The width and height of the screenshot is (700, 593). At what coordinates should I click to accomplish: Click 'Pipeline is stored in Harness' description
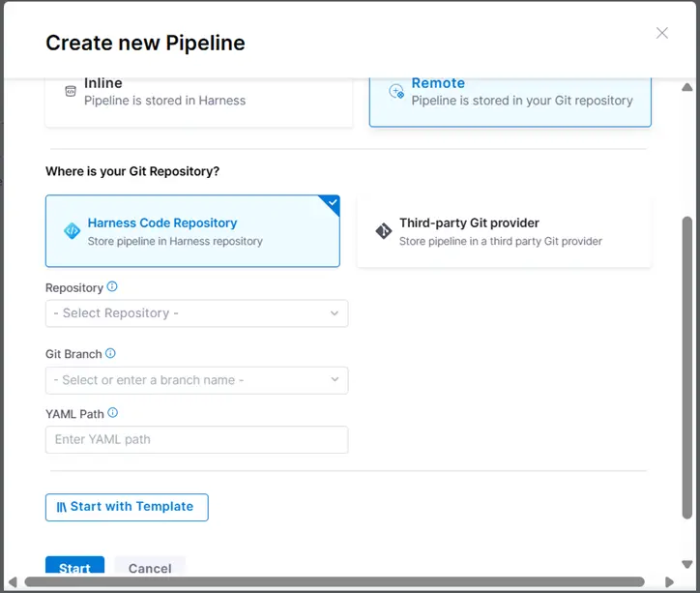(164, 101)
